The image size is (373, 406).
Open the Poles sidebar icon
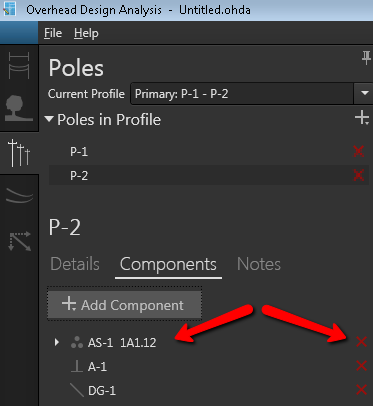coord(19,153)
